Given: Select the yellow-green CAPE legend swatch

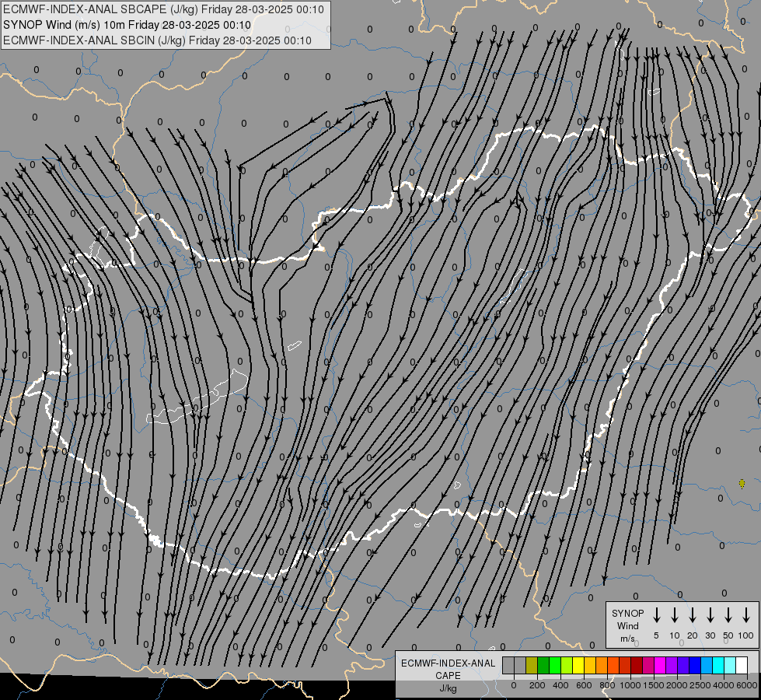Looking at the screenshot, I should click(567, 665).
